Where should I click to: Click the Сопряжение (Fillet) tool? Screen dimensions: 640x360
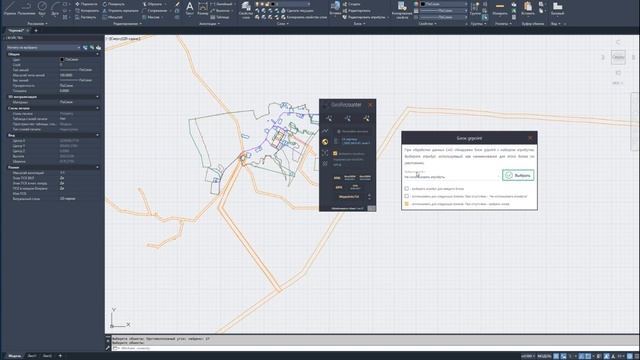[154, 11]
